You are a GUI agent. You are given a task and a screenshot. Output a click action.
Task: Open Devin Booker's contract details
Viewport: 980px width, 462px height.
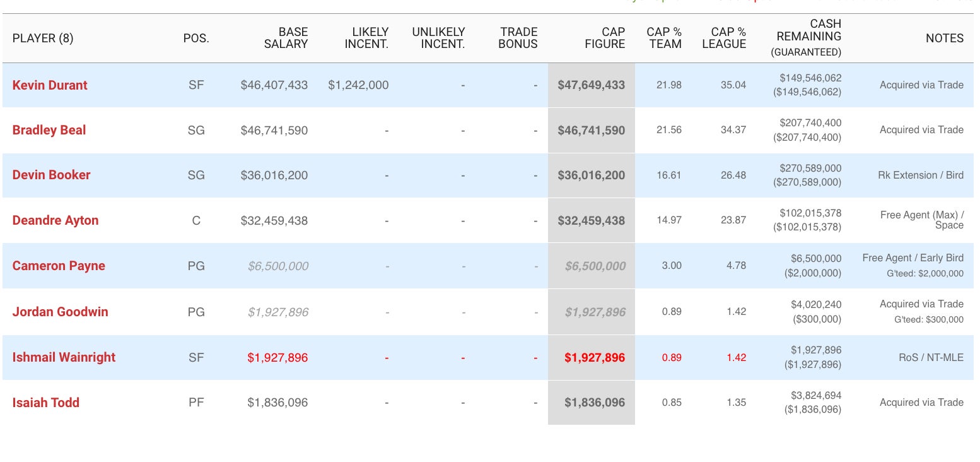(x=52, y=175)
